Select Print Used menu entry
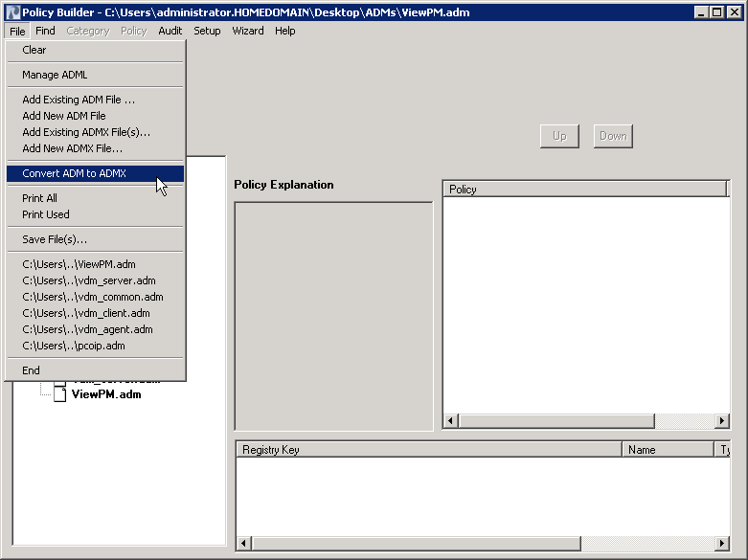Screen dimensions: 748x560 46,214
